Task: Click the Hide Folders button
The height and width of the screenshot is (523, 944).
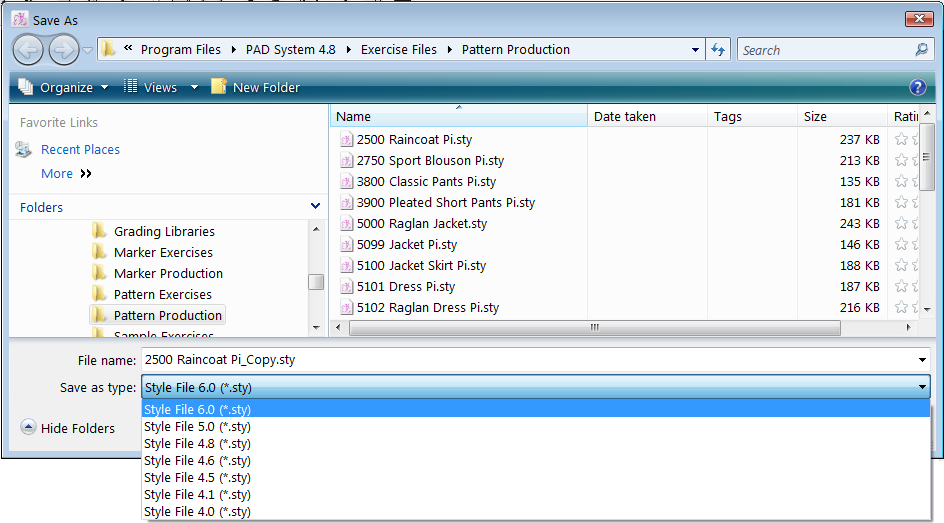Action: point(68,428)
